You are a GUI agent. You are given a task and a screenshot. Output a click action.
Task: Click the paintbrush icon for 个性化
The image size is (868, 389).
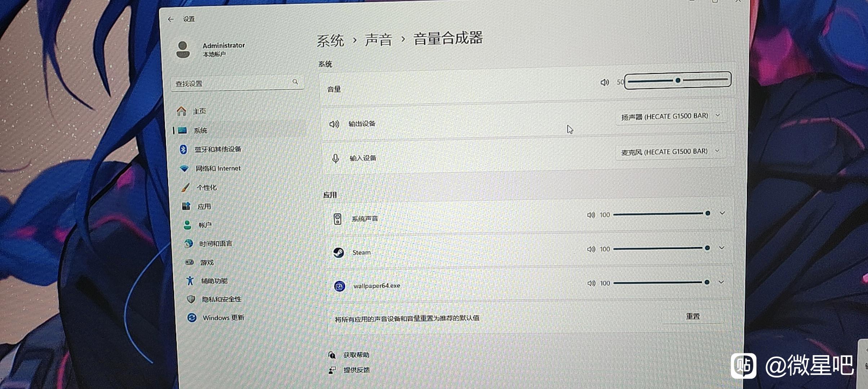tap(185, 187)
